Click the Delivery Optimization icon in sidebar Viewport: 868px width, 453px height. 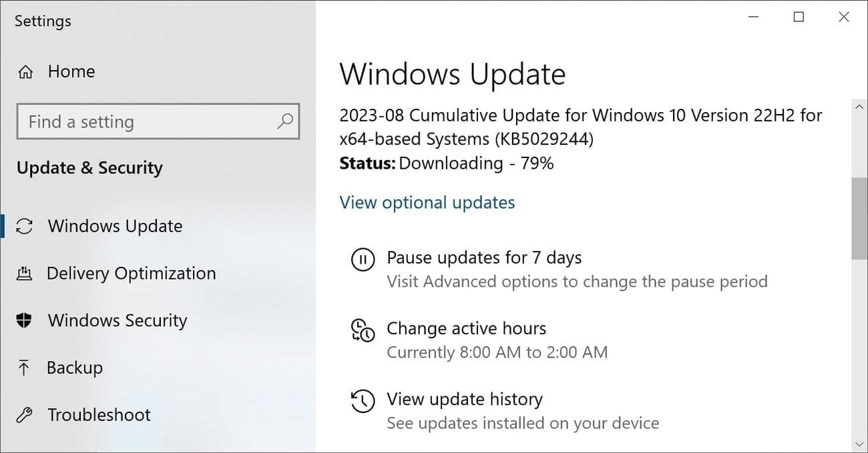(x=25, y=274)
